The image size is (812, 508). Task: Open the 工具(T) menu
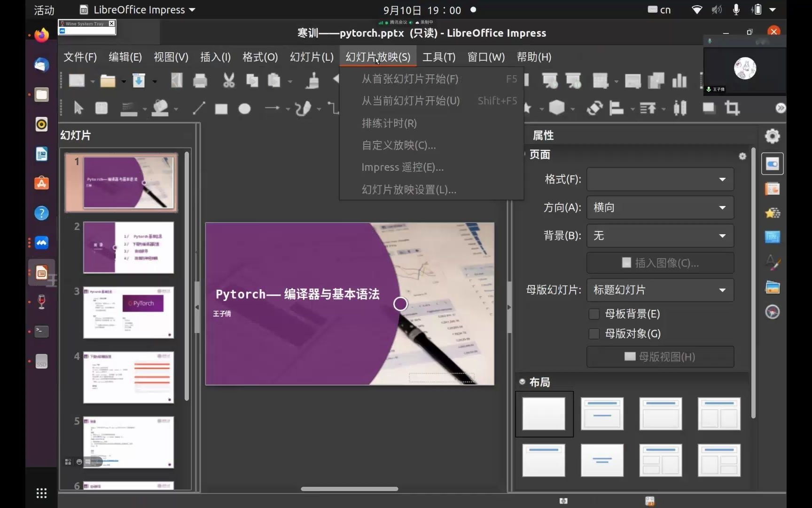pos(439,57)
